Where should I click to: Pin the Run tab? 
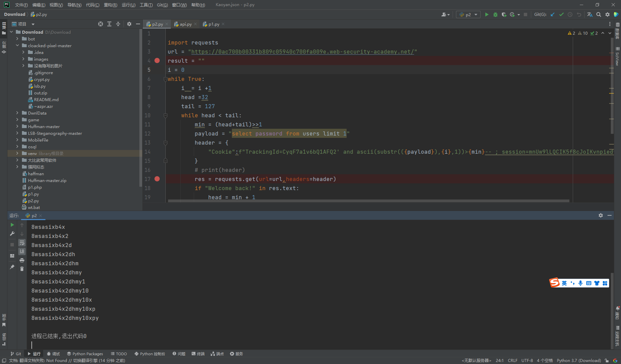pos(12,267)
